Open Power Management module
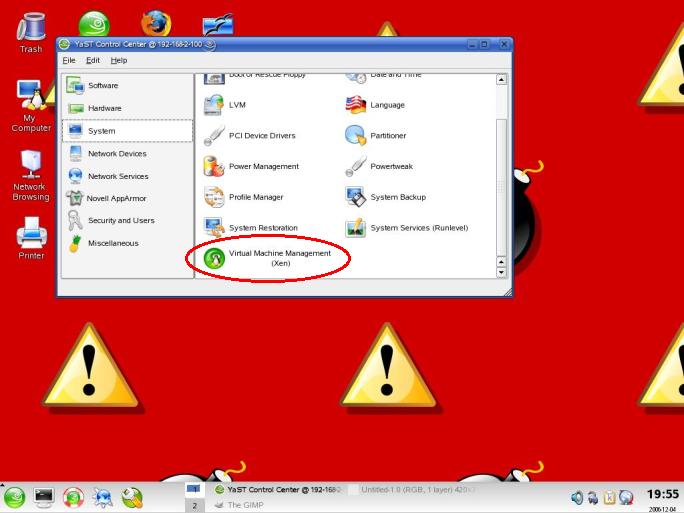Screen dimensions: 684x513 click(251, 166)
